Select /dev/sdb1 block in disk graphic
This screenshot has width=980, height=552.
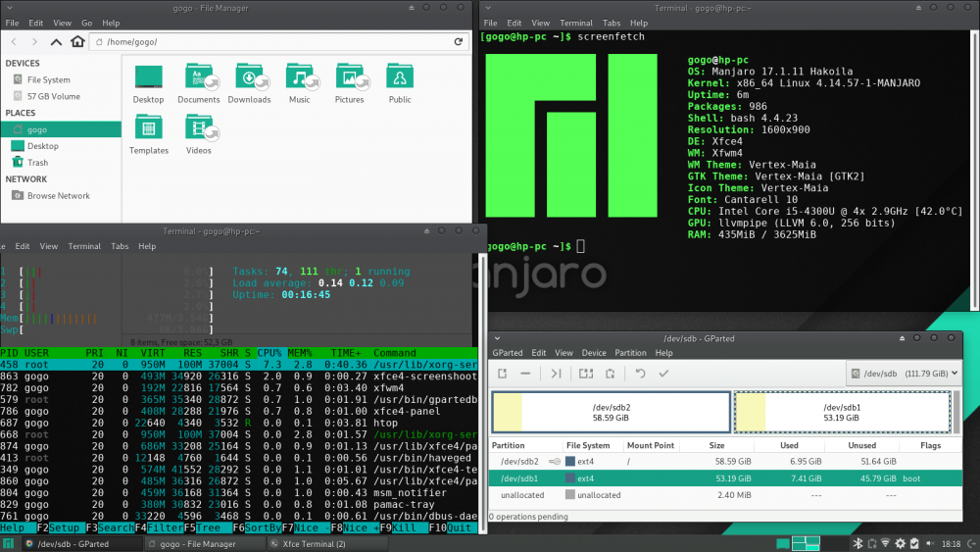843,412
